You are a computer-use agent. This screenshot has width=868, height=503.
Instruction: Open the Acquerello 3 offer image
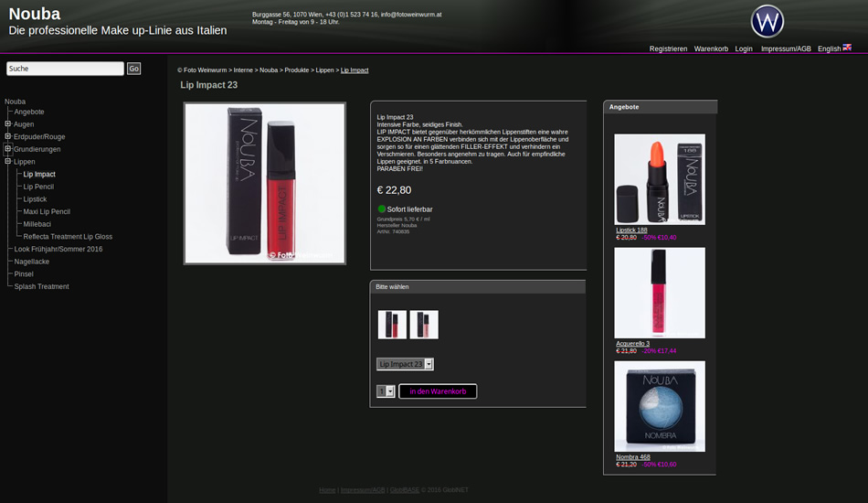(x=660, y=293)
